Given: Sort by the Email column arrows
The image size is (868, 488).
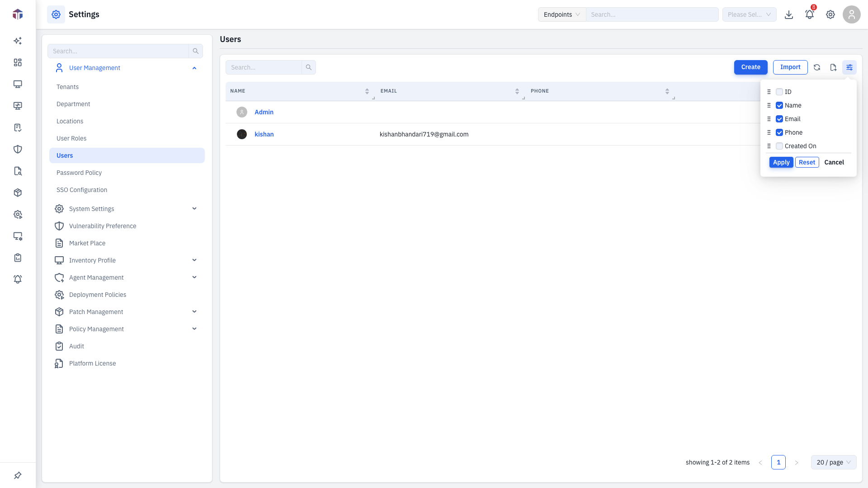Looking at the screenshot, I should click(x=517, y=91).
